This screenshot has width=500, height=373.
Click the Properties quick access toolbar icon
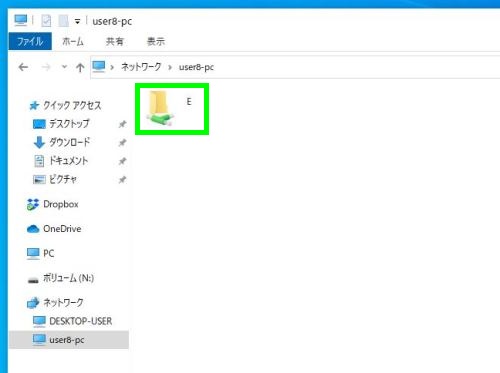46,21
